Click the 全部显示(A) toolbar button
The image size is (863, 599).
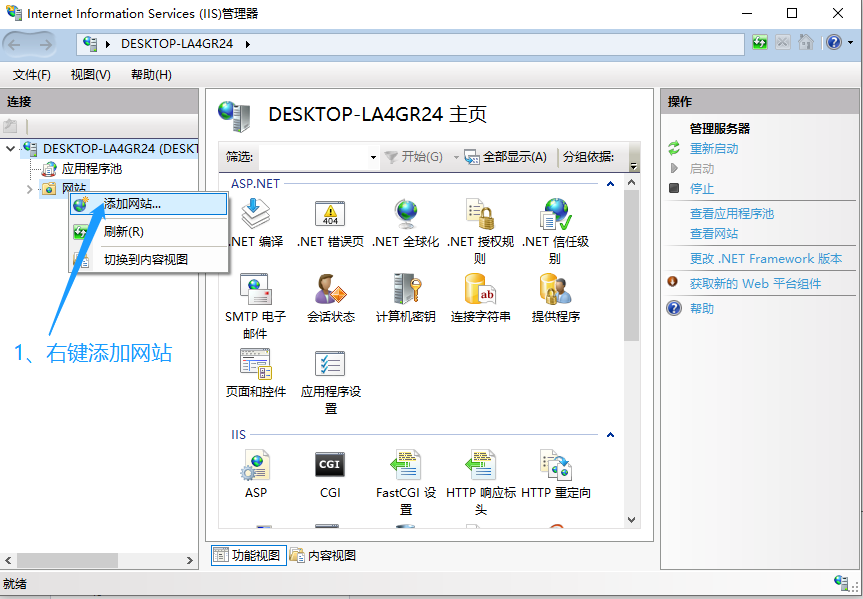coord(506,157)
